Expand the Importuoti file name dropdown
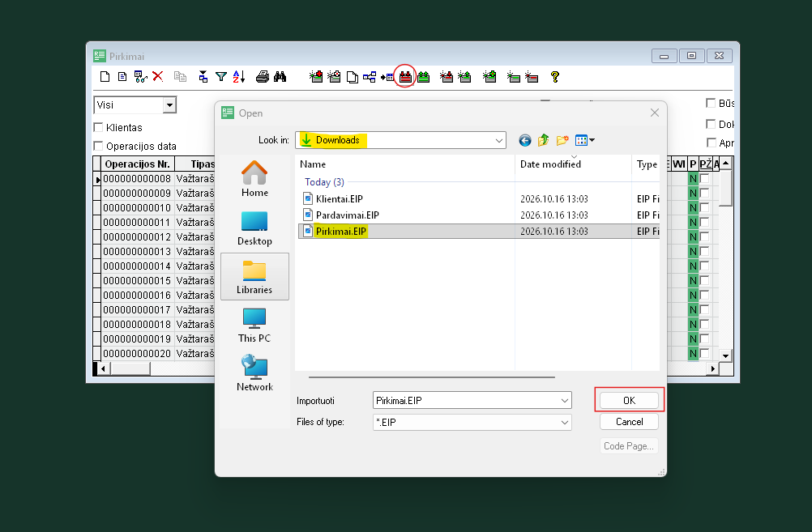This screenshot has height=532, width=812. 565,401
